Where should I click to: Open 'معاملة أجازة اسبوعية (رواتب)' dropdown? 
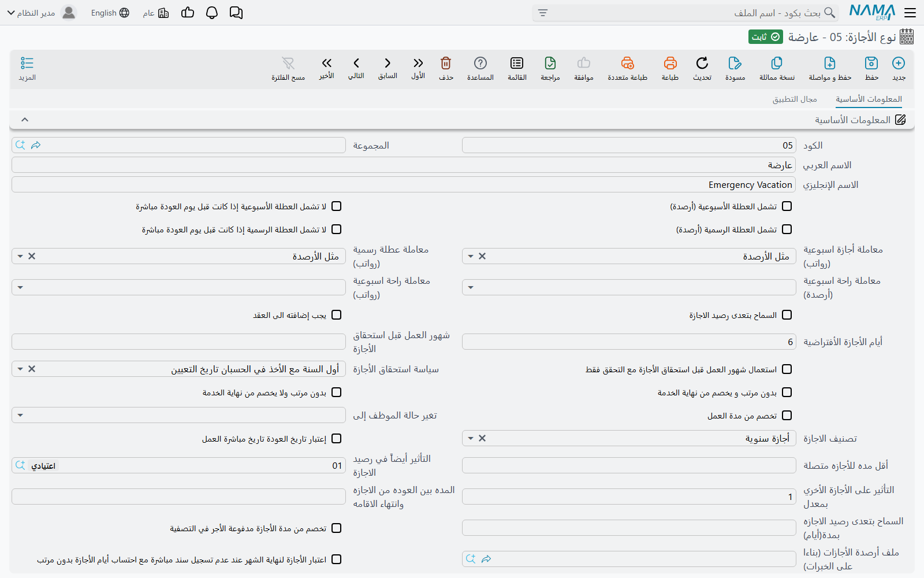click(471, 256)
